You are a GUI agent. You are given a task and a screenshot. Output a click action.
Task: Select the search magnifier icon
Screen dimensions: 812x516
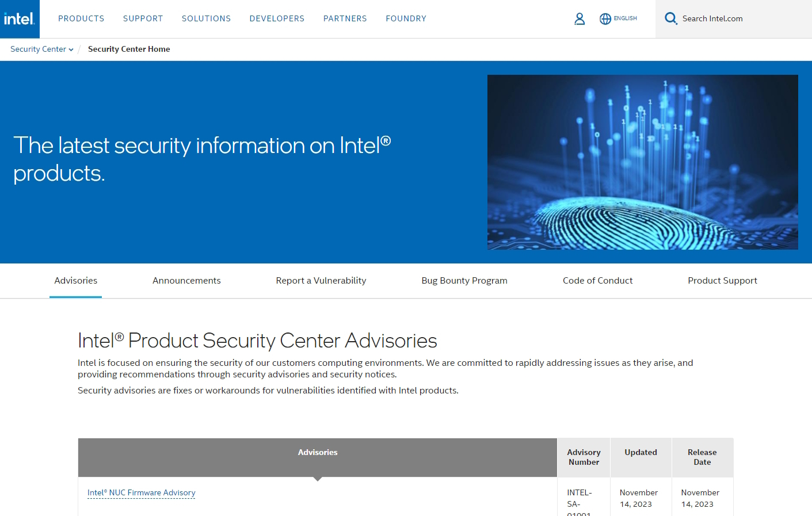tap(670, 18)
